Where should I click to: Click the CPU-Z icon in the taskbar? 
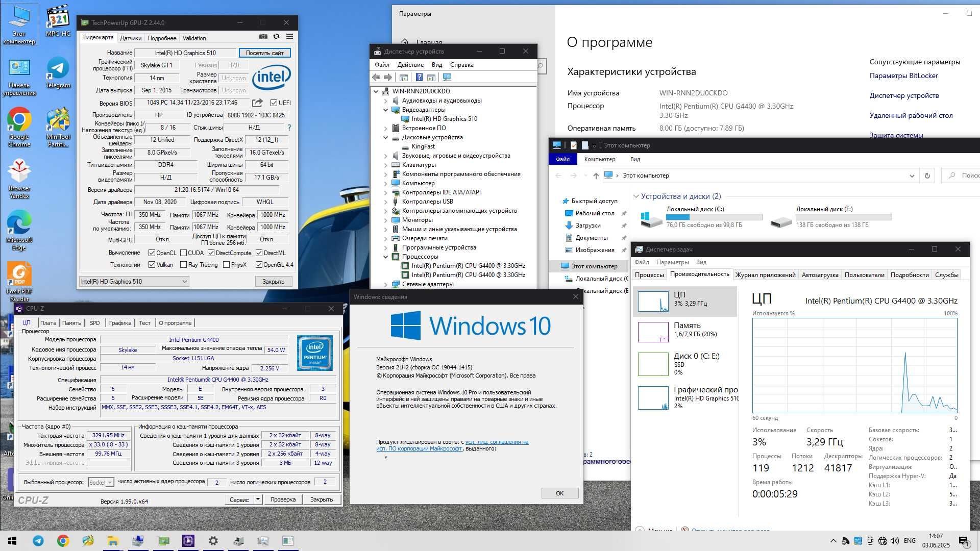(188, 541)
